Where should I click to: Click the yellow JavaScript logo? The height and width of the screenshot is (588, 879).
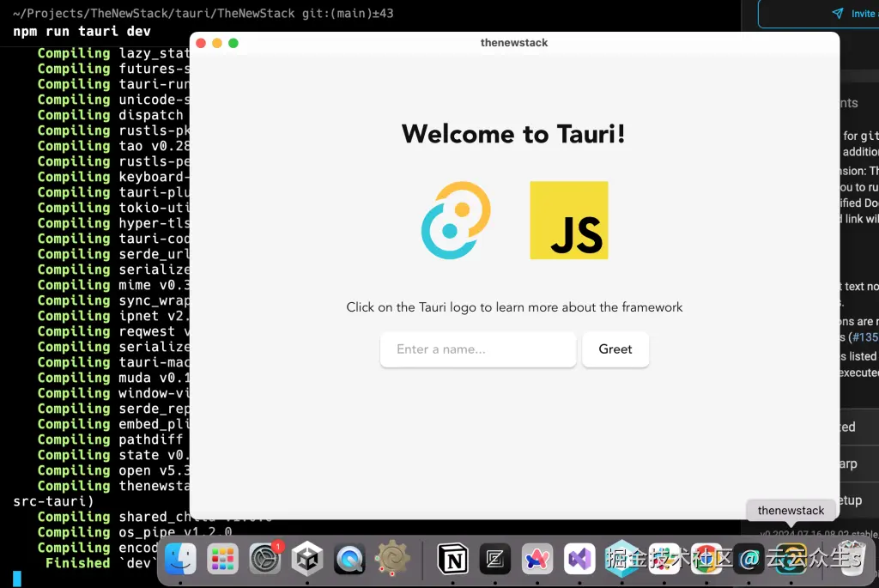569,221
